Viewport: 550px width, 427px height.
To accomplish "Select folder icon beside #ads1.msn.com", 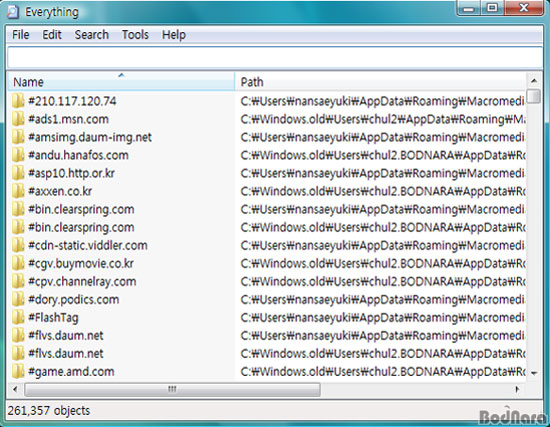I will tap(18, 119).
